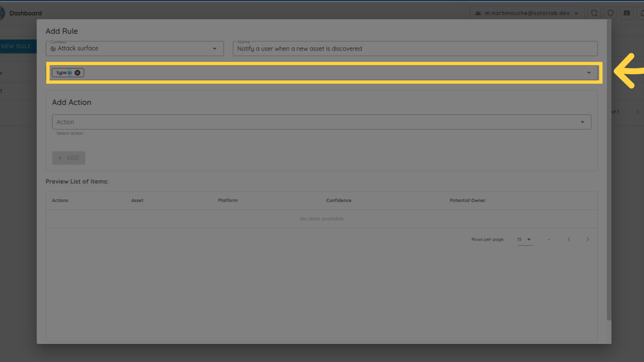Screen dimensions: 644x362
Task: Open the notifications bell icon
Action: (x=641, y=13)
